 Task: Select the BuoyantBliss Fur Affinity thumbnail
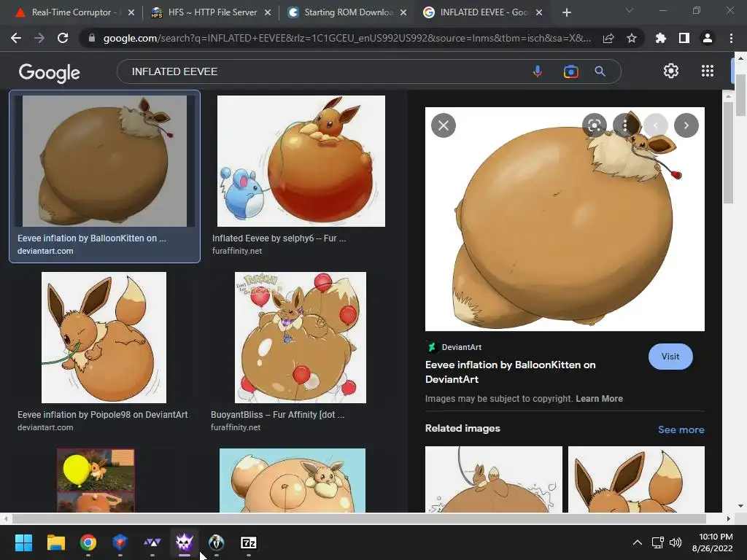(x=300, y=338)
